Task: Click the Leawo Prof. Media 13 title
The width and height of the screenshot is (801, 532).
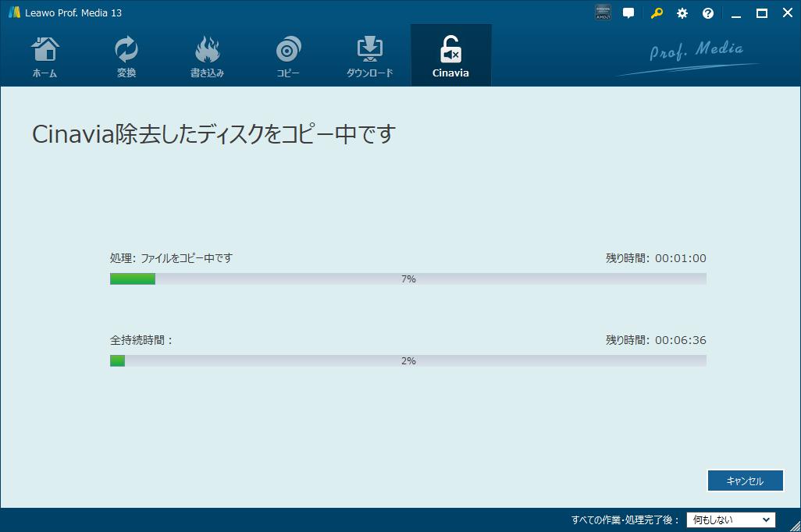Action: tap(73, 12)
